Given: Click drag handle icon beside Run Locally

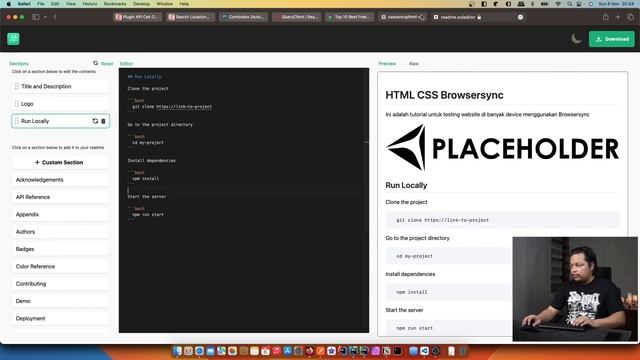Looking at the screenshot, I should coord(17,121).
